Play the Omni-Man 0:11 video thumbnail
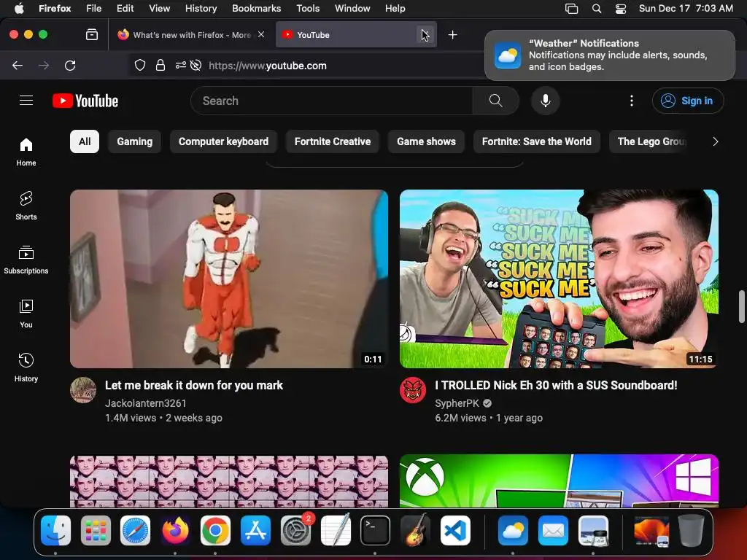This screenshot has height=560, width=747. [228, 279]
